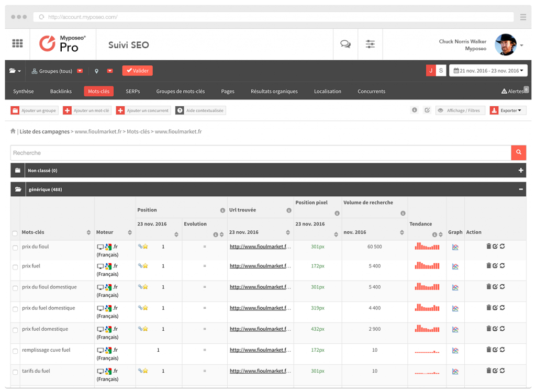536x392 pixels.
Task: Check the prix du fuel domestique checkbox
Action: 15,309
